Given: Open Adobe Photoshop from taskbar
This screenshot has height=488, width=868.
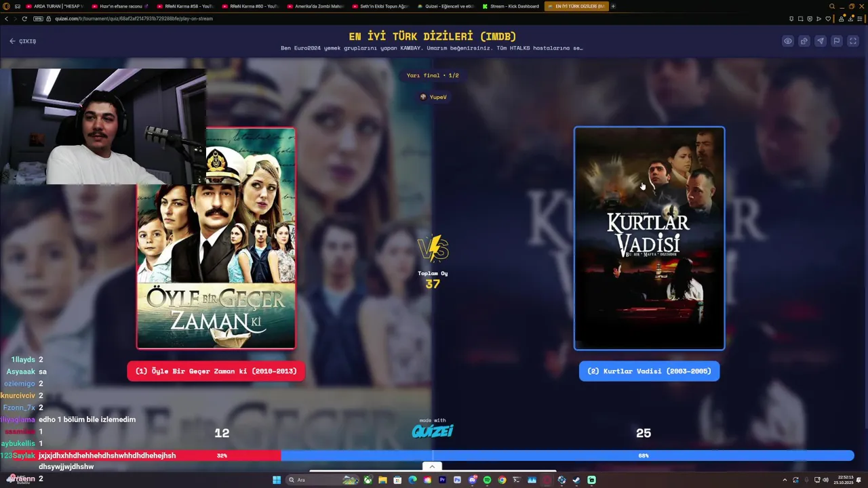Looking at the screenshot, I should (x=457, y=480).
